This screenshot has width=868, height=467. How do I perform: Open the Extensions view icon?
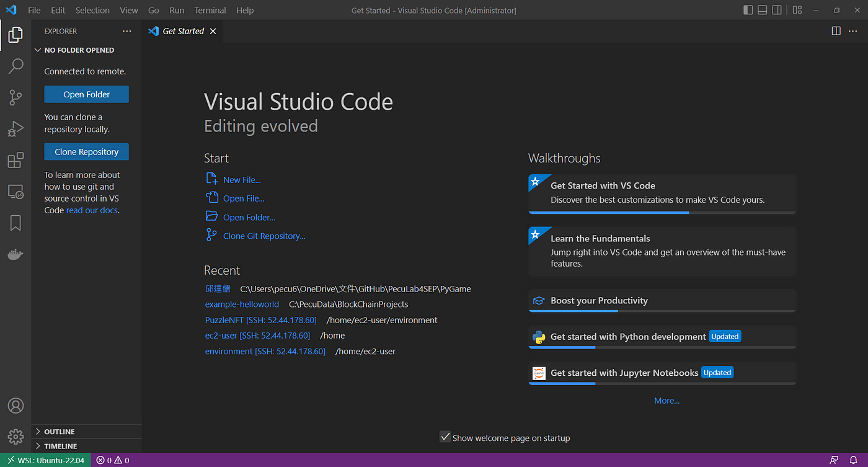click(x=15, y=160)
